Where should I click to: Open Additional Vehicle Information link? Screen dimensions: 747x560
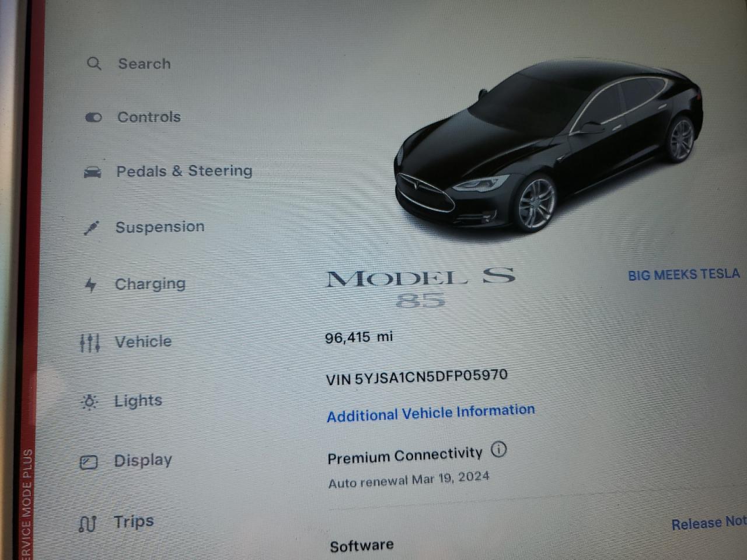pos(431,413)
